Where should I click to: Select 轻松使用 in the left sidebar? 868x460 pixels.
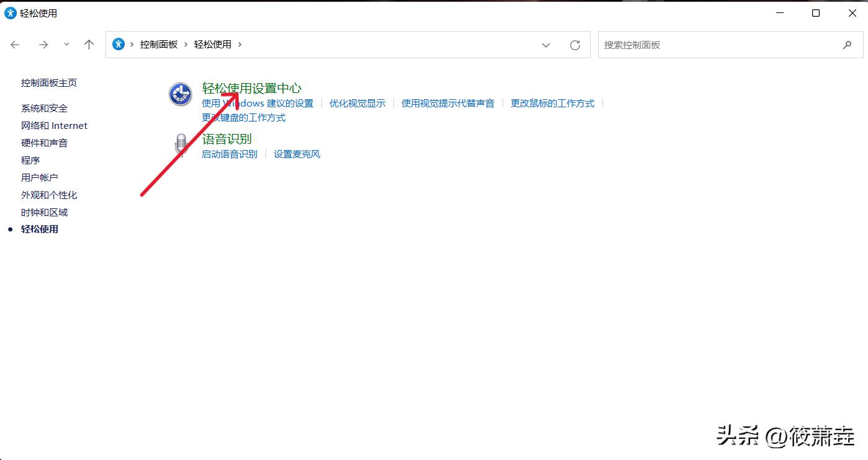[x=40, y=229]
